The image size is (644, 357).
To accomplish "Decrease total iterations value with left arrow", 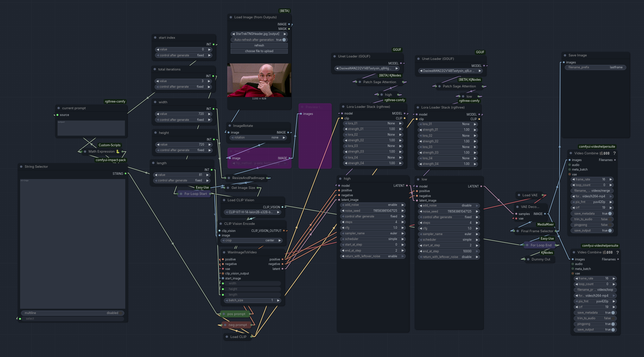I will point(157,81).
